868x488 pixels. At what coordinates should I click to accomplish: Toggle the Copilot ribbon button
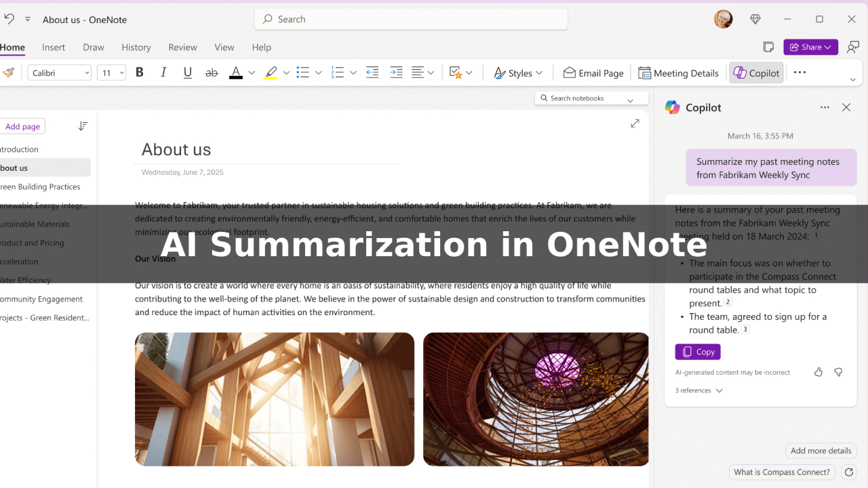coord(756,73)
